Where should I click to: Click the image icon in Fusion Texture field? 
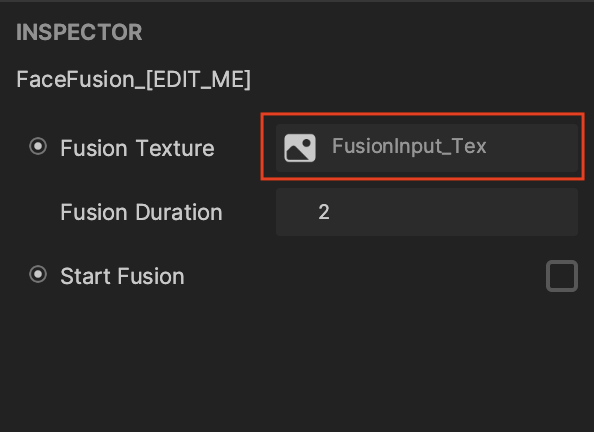click(300, 148)
